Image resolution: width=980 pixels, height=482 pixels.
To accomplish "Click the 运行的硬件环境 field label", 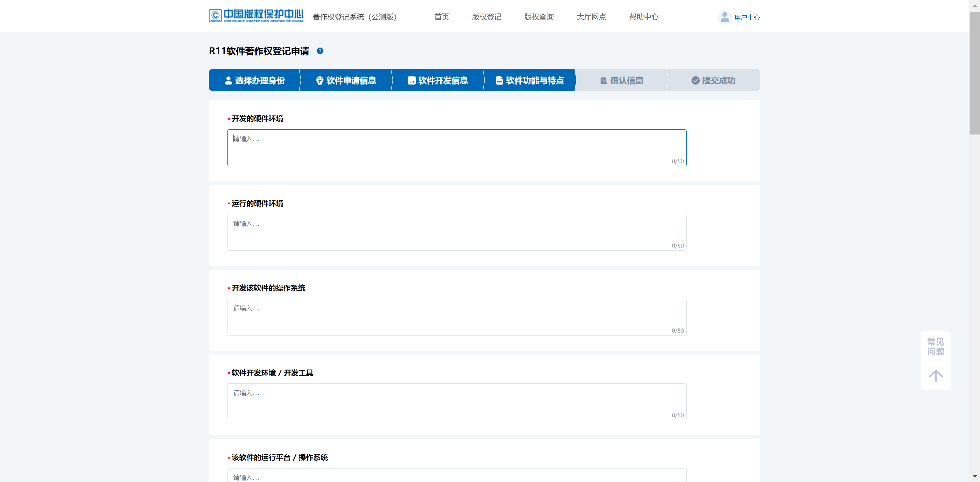I will point(257,204).
